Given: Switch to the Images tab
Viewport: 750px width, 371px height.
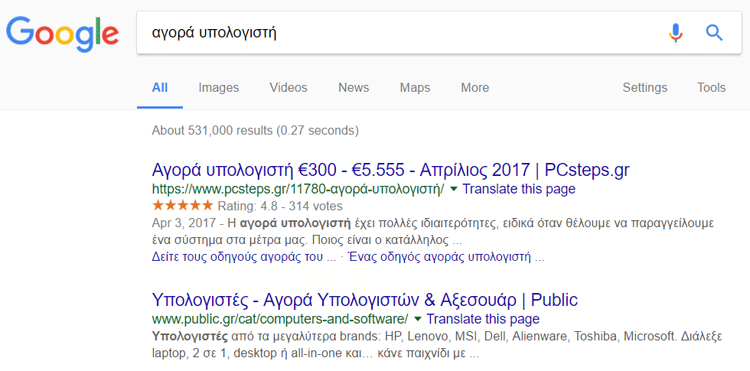Looking at the screenshot, I should (219, 88).
